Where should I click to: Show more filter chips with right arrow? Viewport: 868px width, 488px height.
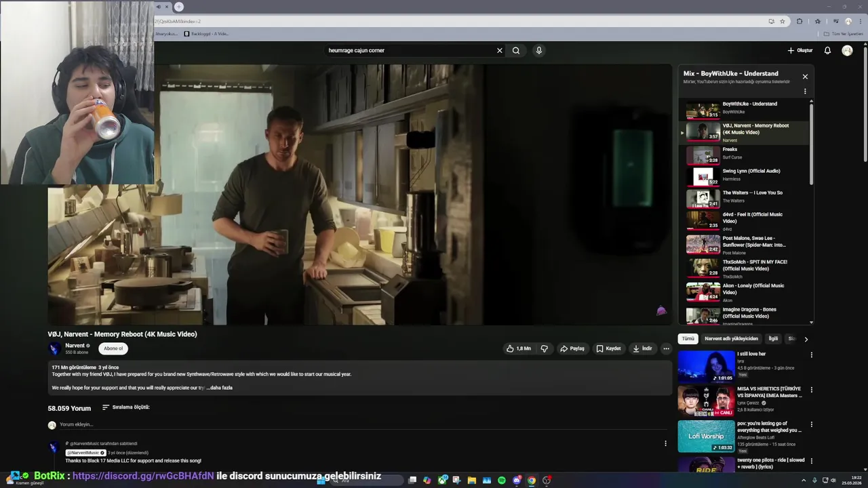(x=806, y=339)
